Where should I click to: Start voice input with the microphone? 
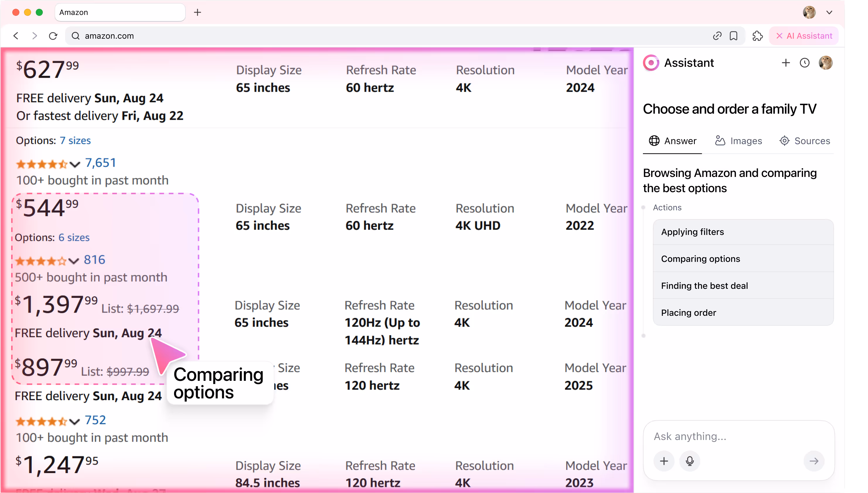click(x=690, y=461)
